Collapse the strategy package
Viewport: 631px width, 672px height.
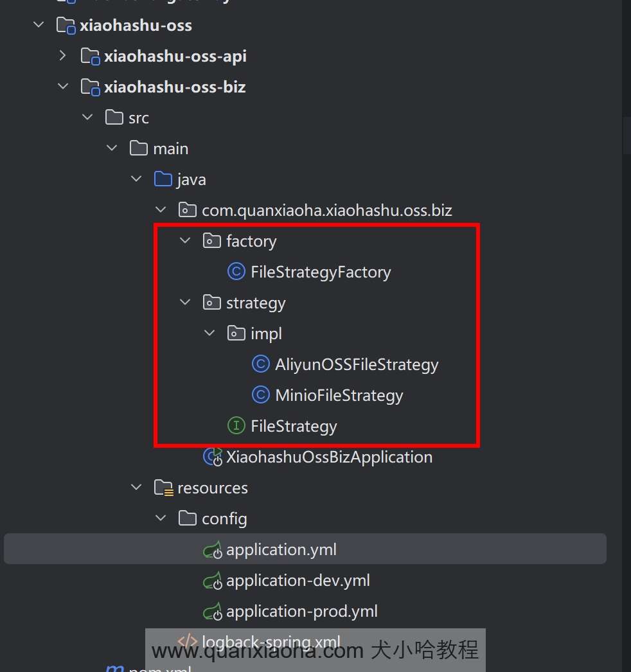pyautogui.click(x=185, y=303)
